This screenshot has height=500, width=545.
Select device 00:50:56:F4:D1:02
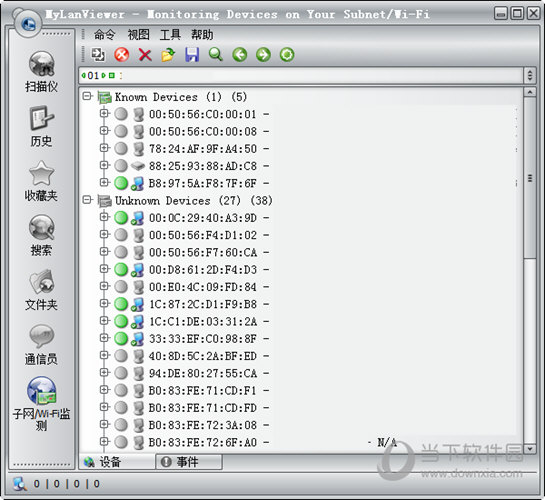(203, 235)
